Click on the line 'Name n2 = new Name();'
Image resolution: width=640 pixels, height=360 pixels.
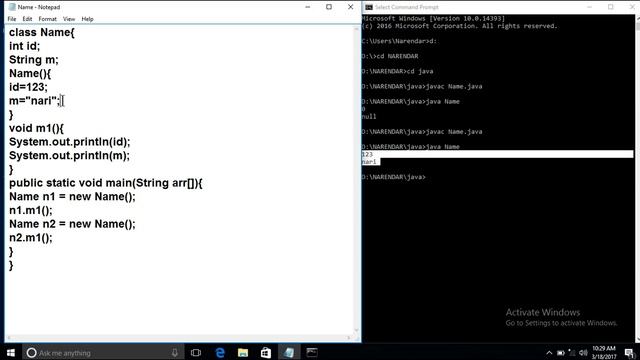pos(72,224)
